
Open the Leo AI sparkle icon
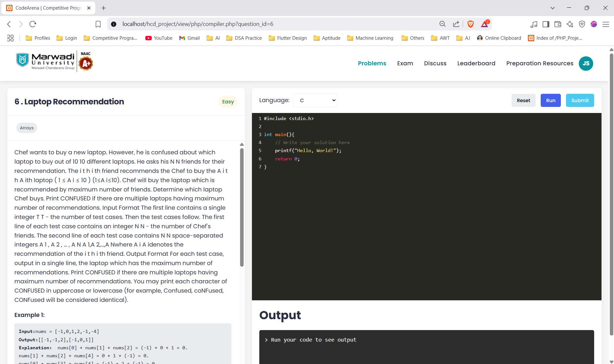[x=570, y=24]
